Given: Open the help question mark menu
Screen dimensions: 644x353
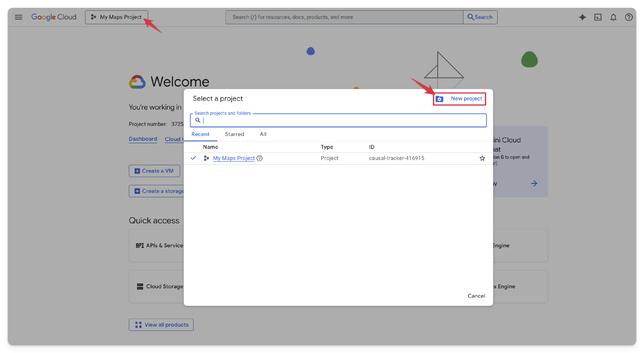Looking at the screenshot, I should 629,17.
